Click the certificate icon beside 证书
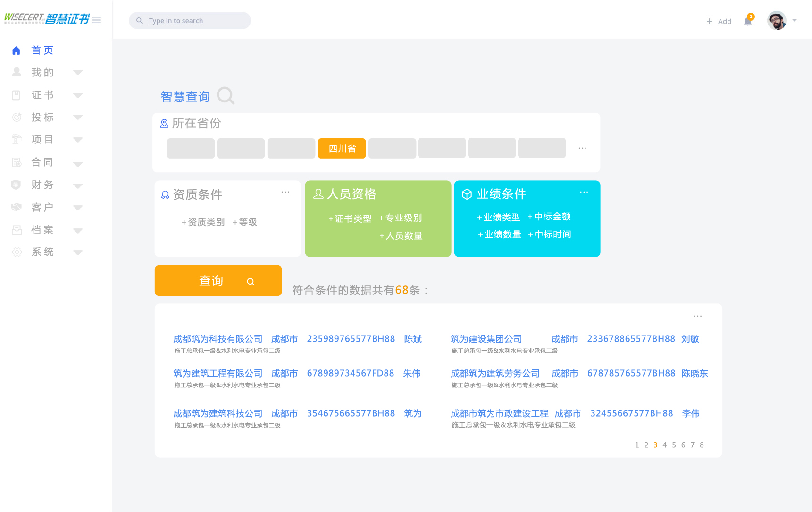Viewport: 812px width, 512px height. click(16, 95)
